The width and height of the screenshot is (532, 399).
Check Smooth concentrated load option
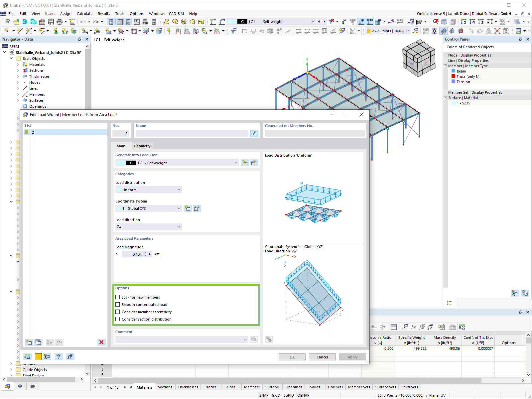tap(118, 304)
